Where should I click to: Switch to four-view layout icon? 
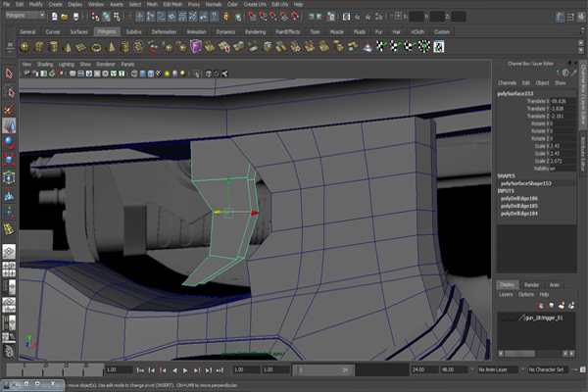9,269
